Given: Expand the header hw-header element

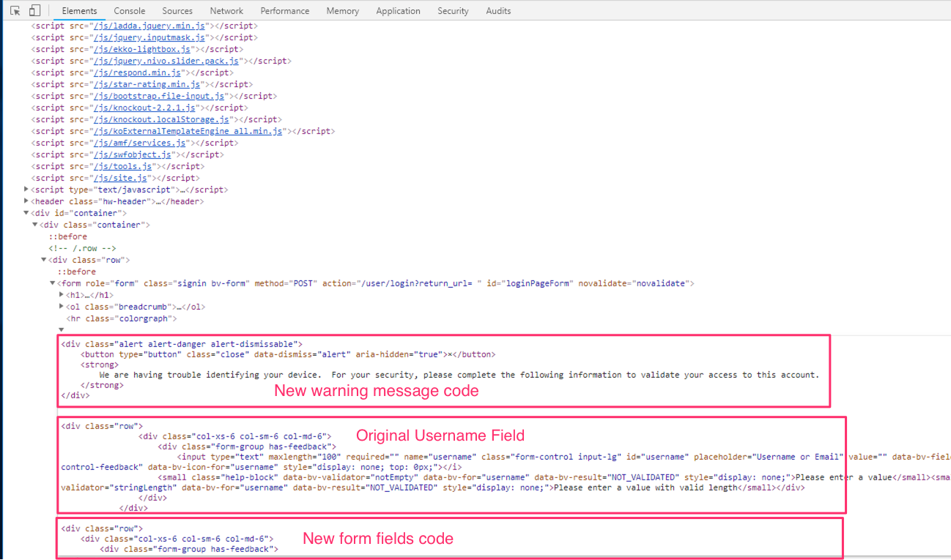Looking at the screenshot, I should click(x=26, y=201).
